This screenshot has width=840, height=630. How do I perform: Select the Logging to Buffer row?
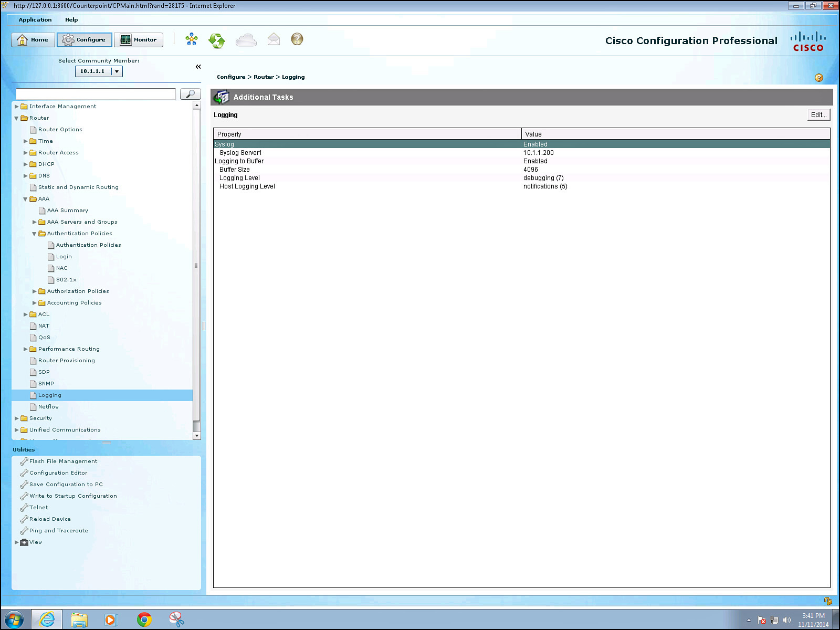tap(522, 161)
